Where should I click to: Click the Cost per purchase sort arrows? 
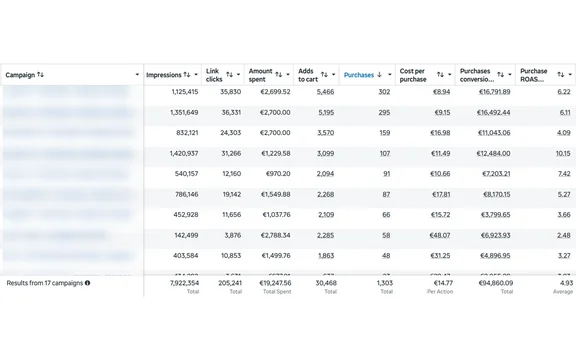(x=440, y=75)
